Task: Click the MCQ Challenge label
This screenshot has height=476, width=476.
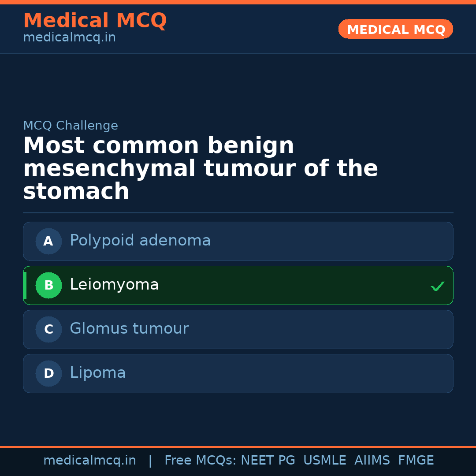Action: point(71,126)
